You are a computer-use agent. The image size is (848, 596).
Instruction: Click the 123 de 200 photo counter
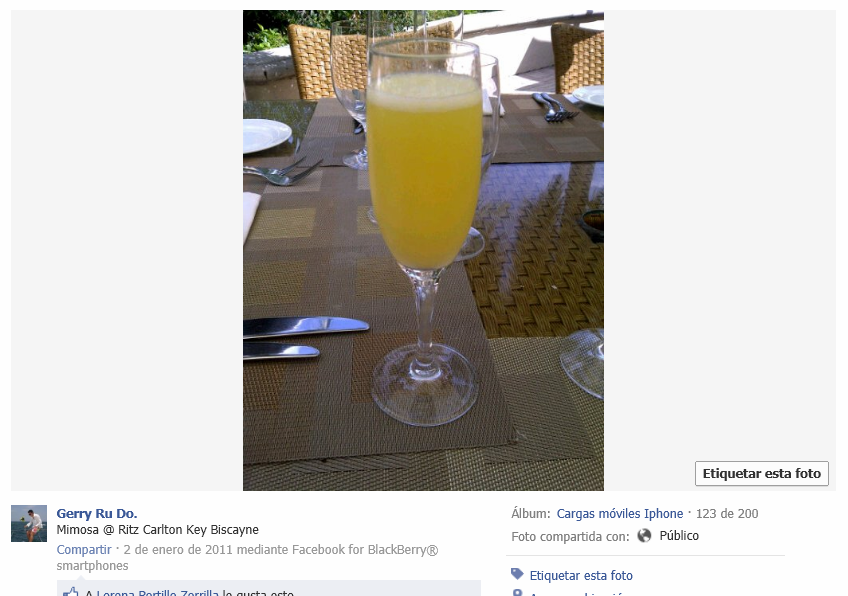tap(727, 513)
